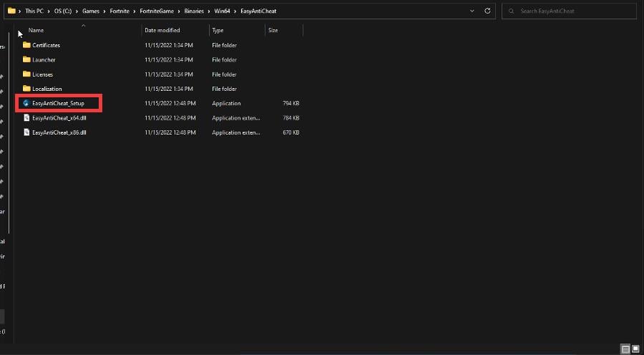Select the Certificates folder name

pos(46,45)
